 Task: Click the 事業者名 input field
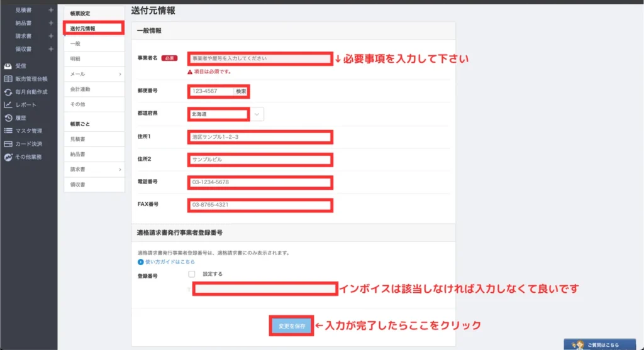260,58
